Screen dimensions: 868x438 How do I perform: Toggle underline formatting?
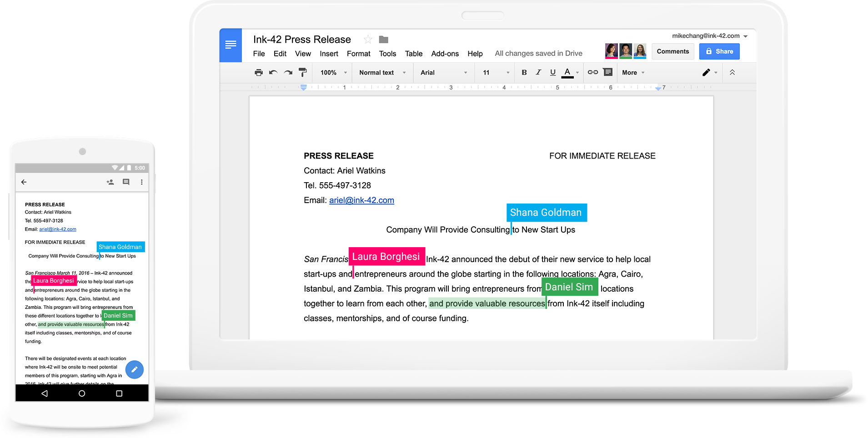pos(553,72)
